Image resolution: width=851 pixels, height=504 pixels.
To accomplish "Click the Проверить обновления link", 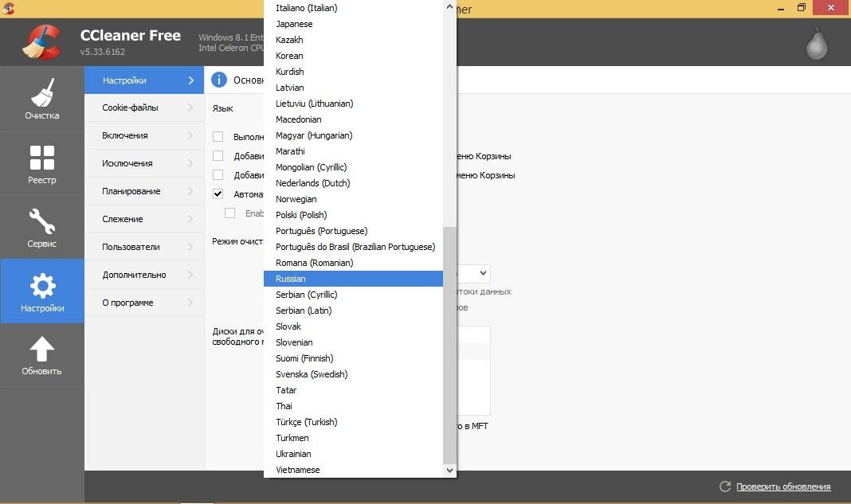I will point(783,486).
